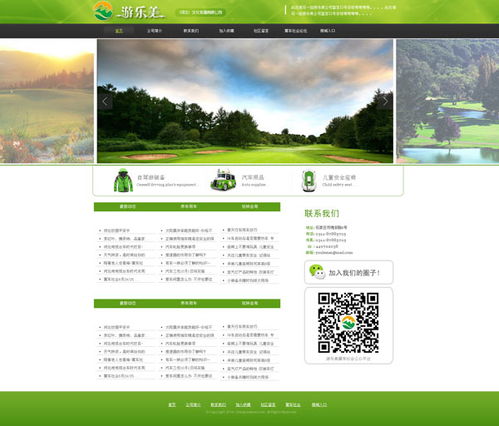The image size is (499, 426).
Task: Select last tab in the lower green tab bar
Action: click(x=250, y=303)
